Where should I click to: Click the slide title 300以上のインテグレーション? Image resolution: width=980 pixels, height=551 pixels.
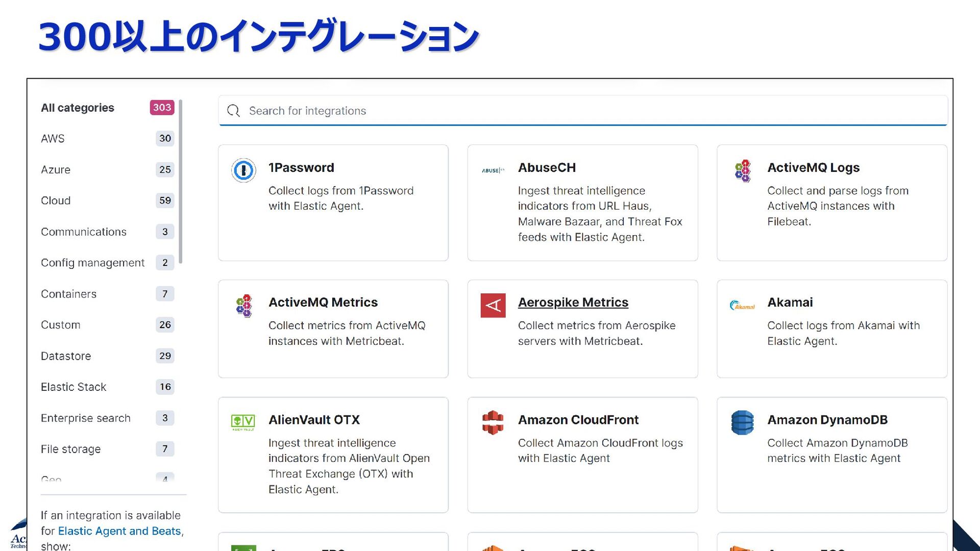(x=259, y=37)
